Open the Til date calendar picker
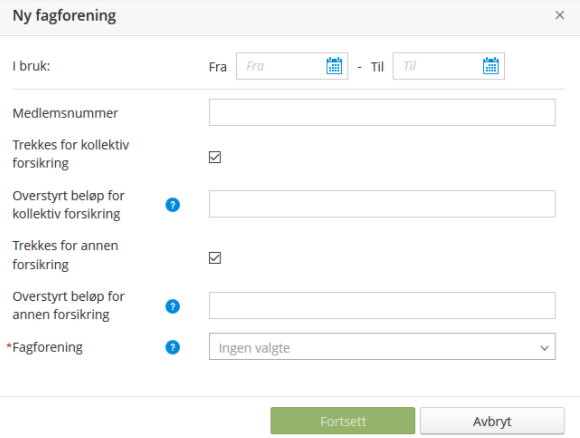Screen dimensions: 580x438 [490, 66]
